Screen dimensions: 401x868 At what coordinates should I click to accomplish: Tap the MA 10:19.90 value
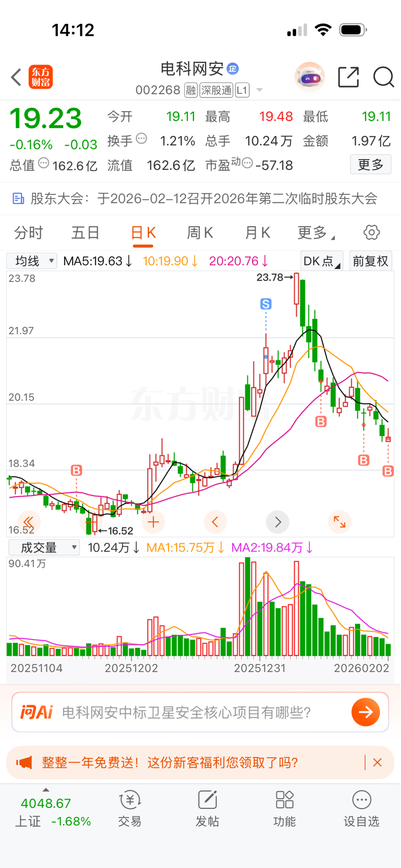point(171,261)
